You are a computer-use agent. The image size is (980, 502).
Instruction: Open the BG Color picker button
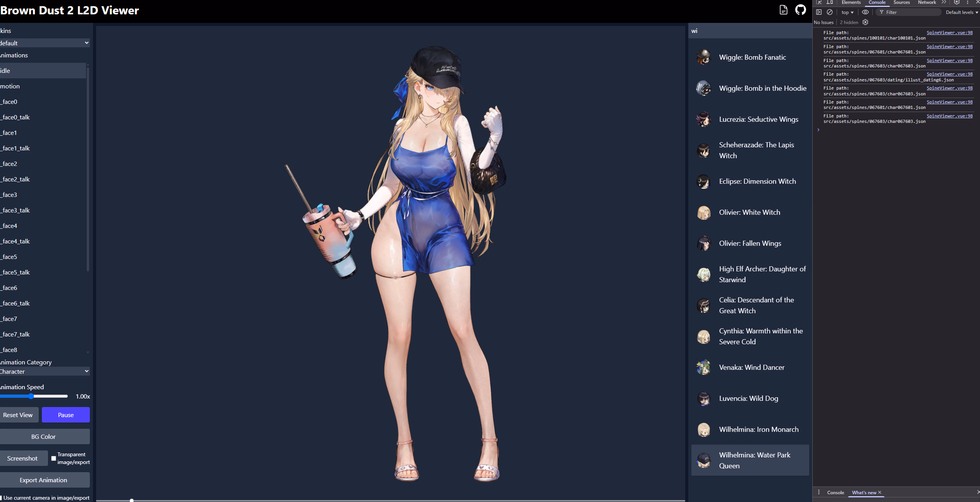click(45, 436)
